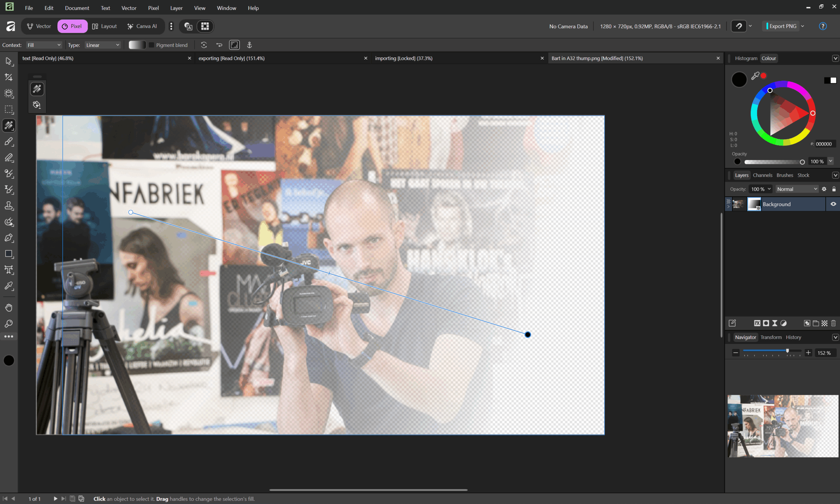Select the Hand (pan) tool

point(9,308)
